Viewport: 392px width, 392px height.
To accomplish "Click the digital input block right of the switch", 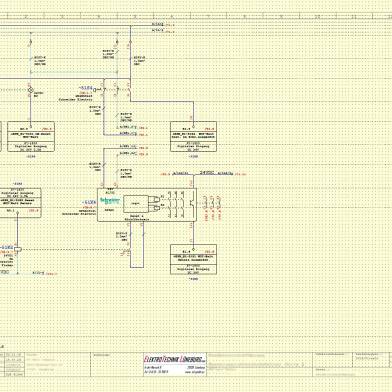I will (x=193, y=137).
